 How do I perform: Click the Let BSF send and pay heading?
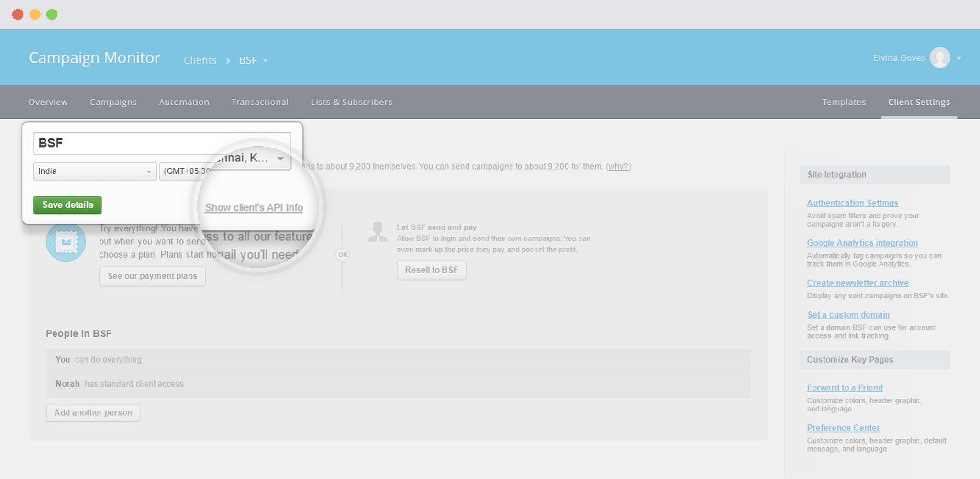(436, 228)
